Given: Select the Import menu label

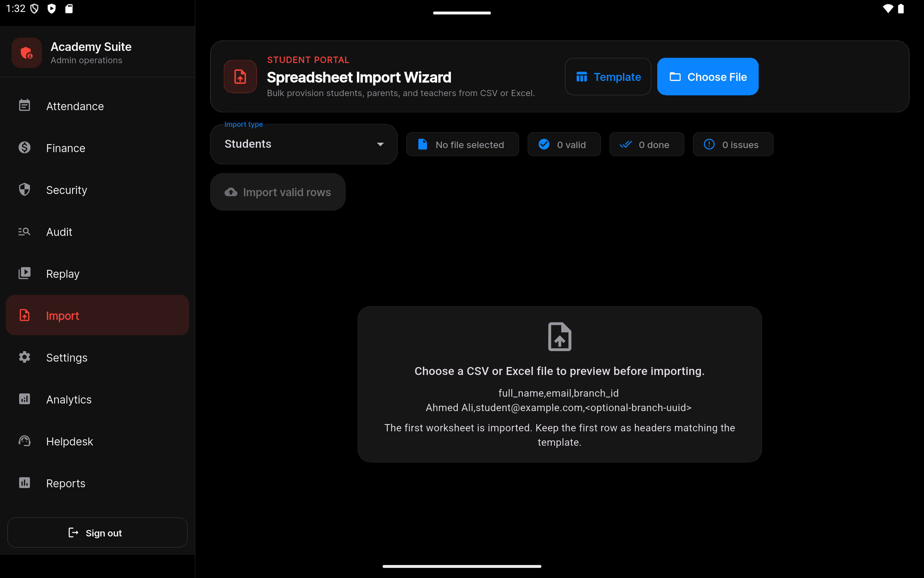Looking at the screenshot, I should coord(62,316).
